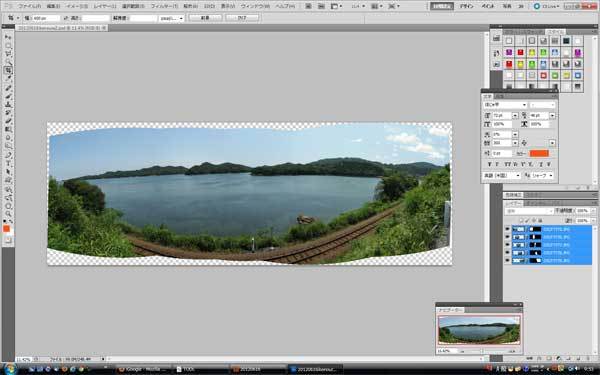Screen dimensions: 600x375
Task: Click the Clear (クリア) button in options bar
Action: coord(242,18)
